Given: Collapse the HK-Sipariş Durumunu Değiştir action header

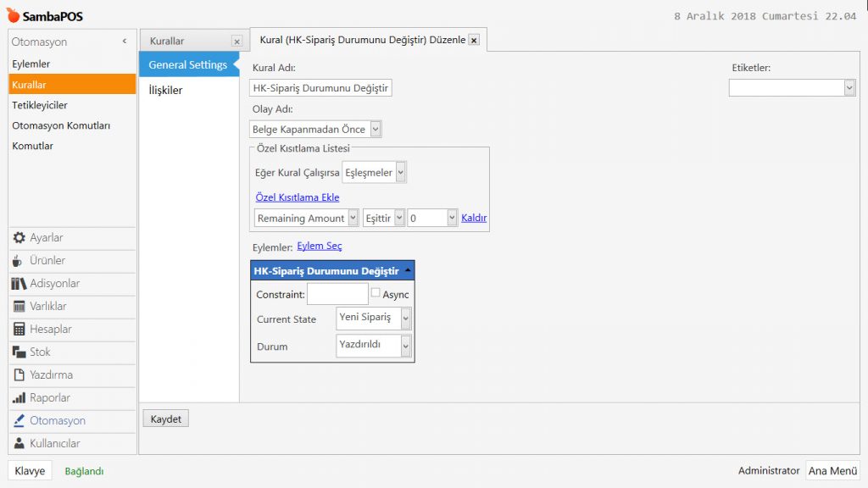Looking at the screenshot, I should (409, 271).
